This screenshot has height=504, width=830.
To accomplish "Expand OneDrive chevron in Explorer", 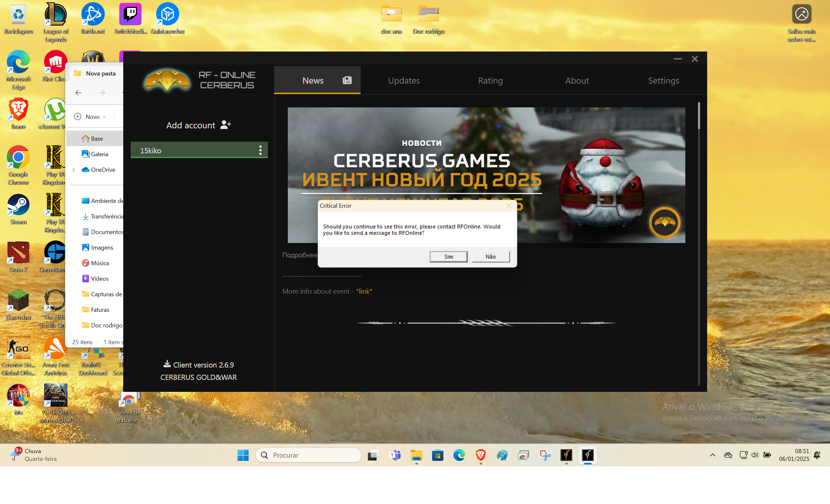I will (73, 170).
